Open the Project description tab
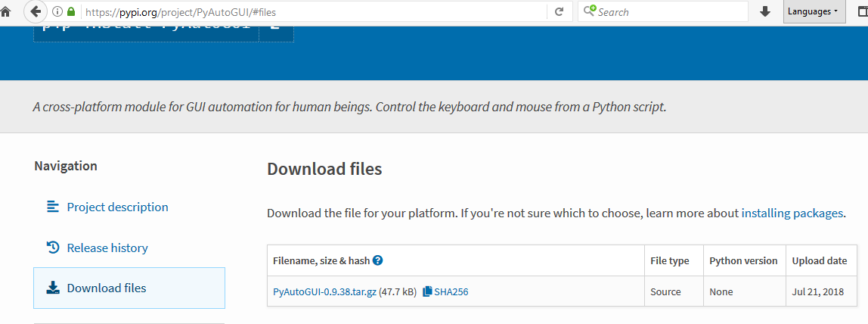 click(x=117, y=207)
